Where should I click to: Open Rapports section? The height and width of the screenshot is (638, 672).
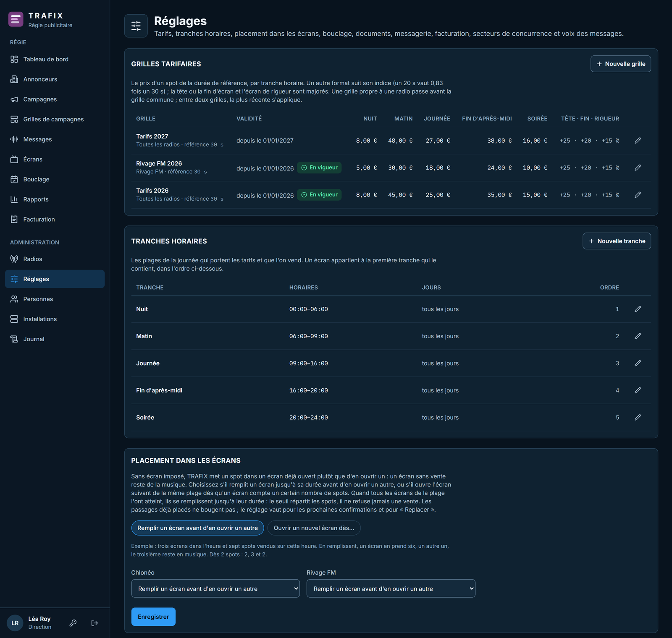[55, 199]
